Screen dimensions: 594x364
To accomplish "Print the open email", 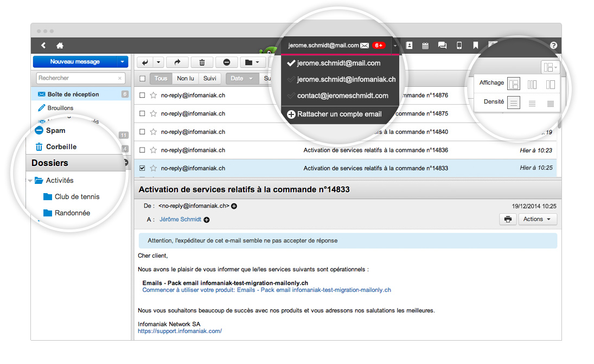I will coord(508,219).
